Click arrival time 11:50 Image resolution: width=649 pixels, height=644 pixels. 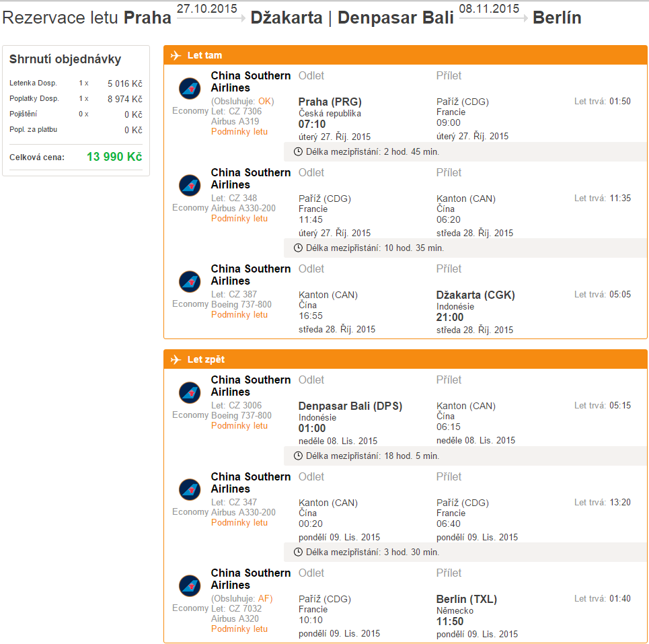click(x=450, y=622)
